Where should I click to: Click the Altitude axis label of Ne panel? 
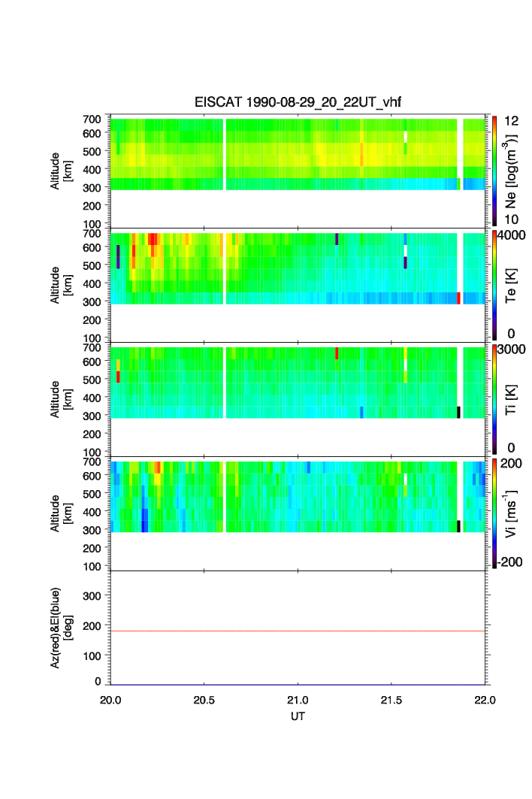point(61,171)
